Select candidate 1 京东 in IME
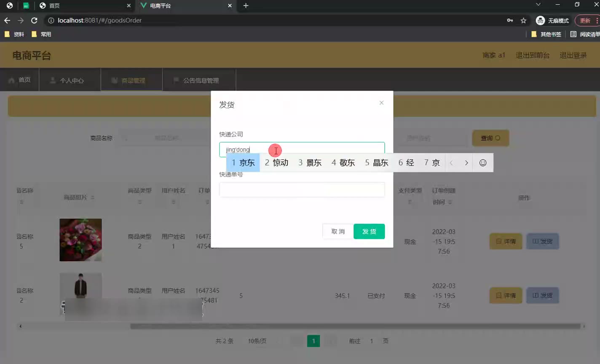 point(243,163)
